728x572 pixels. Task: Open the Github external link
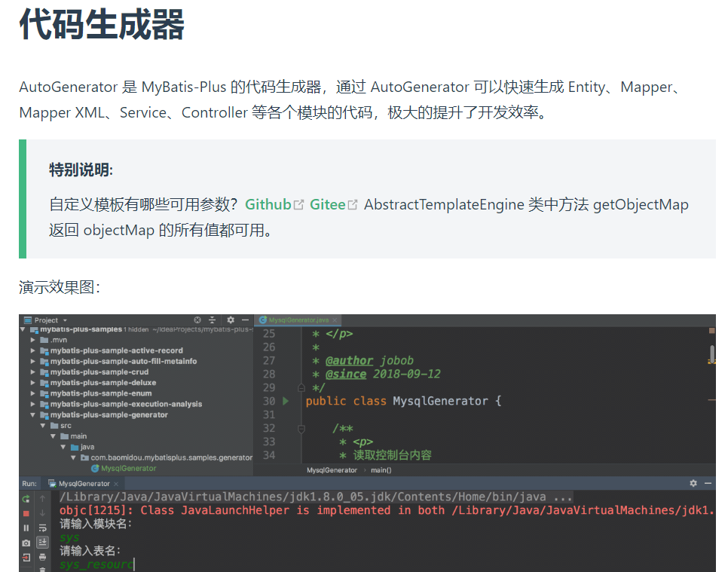click(274, 204)
